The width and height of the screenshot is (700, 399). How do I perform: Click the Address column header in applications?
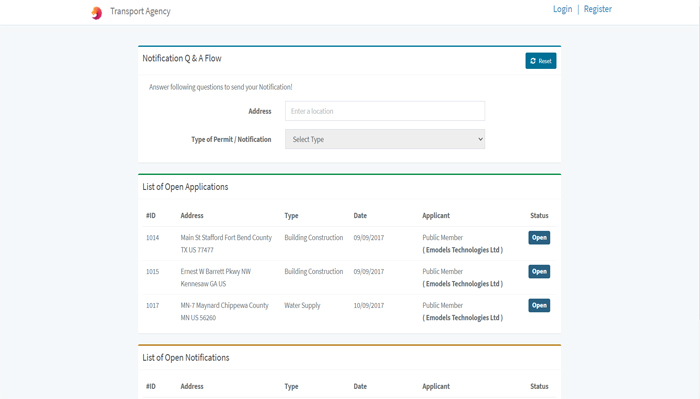click(x=192, y=216)
